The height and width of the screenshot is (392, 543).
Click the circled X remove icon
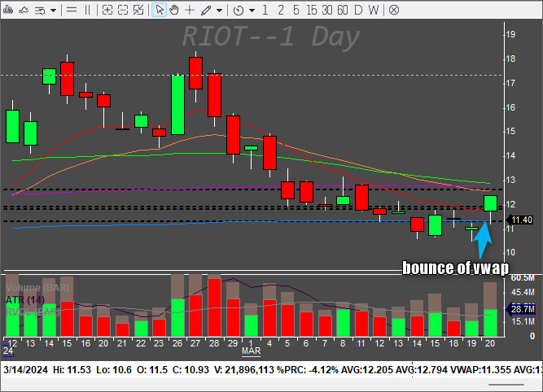click(394, 10)
